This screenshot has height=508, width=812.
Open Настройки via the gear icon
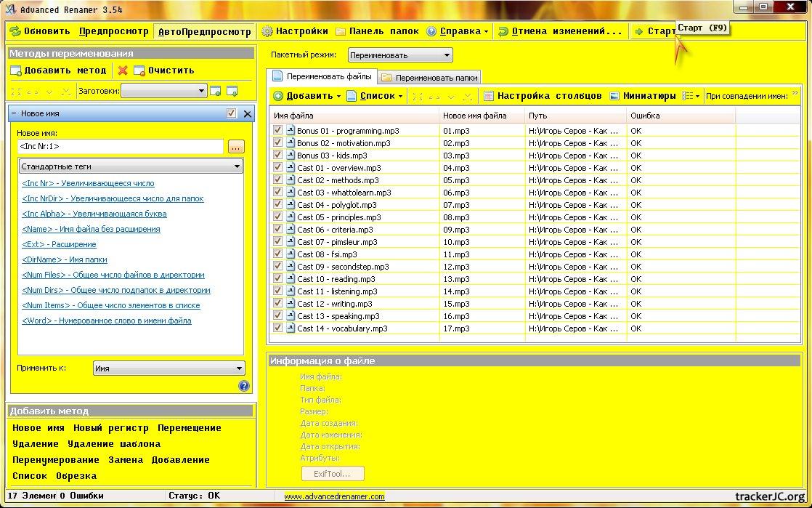[x=267, y=31]
